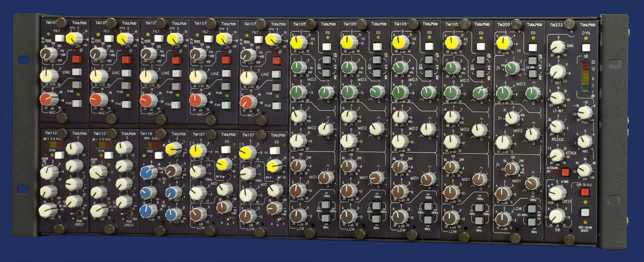The width and height of the screenshot is (644, 262).
Task: Turn the yellow HI knob on the leftmost TM105
Action: (x=298, y=43)
